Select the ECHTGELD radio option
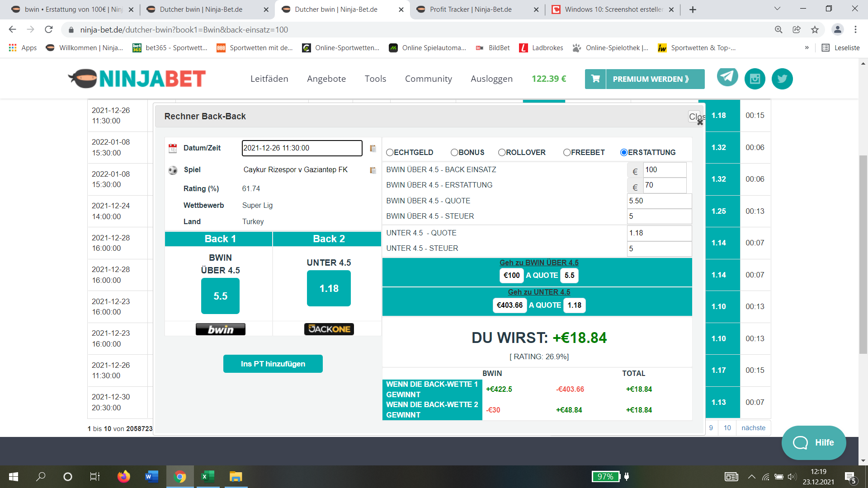The image size is (868, 488). 390,153
